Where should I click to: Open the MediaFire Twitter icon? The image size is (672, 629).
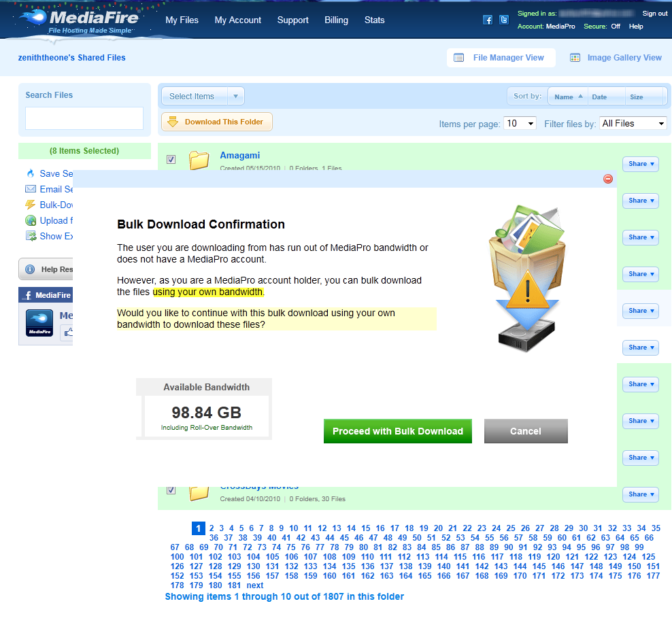click(x=504, y=20)
